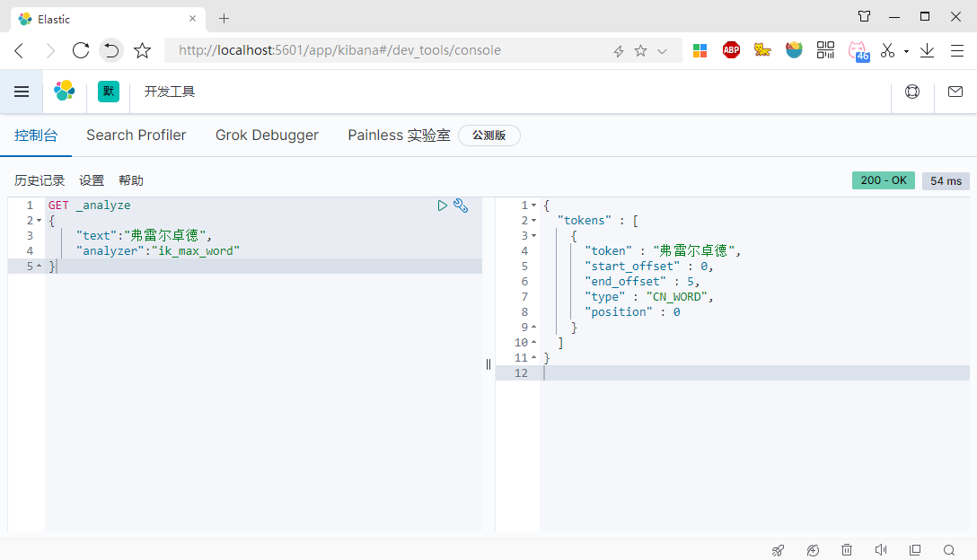Image resolution: width=977 pixels, height=560 pixels.
Task: Click the splitter between request and response panes
Action: 488,364
